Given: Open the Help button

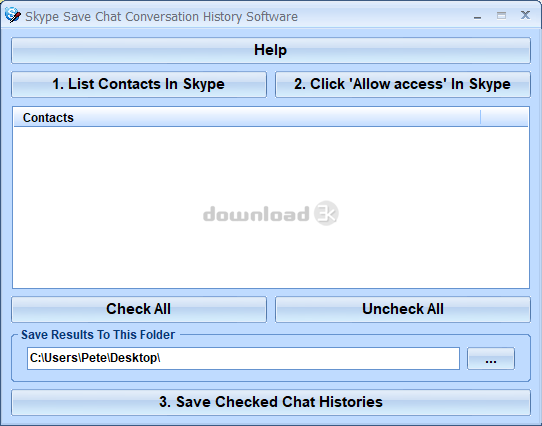Looking at the screenshot, I should [271, 50].
